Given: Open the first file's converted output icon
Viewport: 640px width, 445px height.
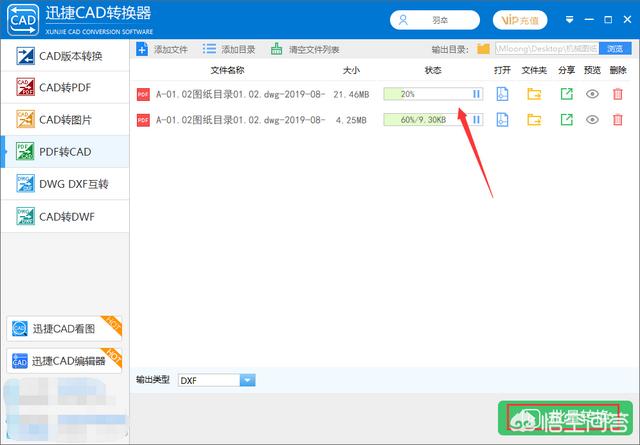Looking at the screenshot, I should pyautogui.click(x=503, y=94).
